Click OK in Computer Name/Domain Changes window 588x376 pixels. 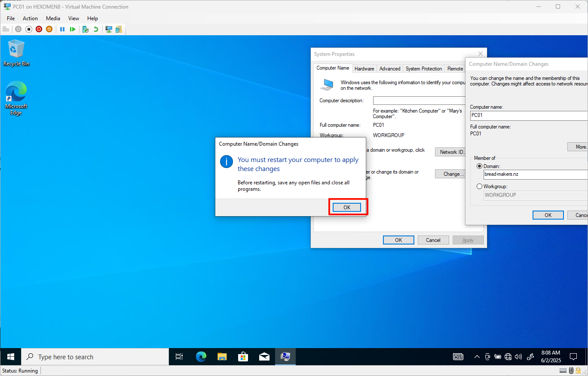[x=548, y=215]
